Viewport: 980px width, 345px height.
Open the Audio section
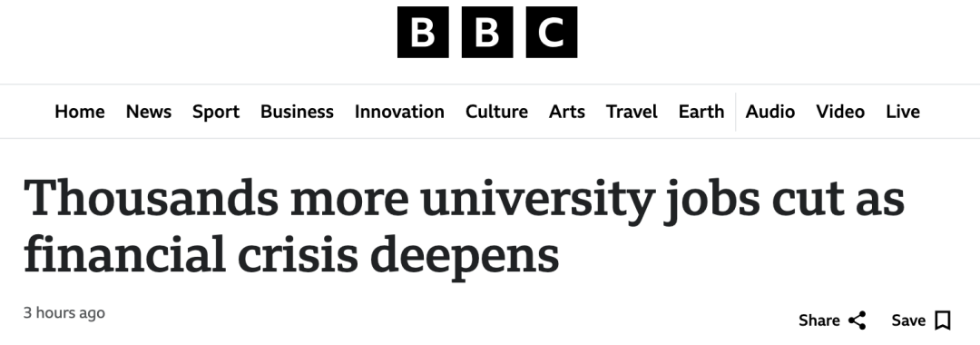click(770, 112)
